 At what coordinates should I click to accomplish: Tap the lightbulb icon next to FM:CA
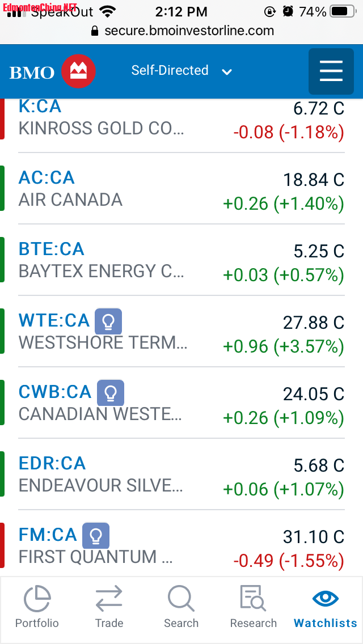pos(96,536)
